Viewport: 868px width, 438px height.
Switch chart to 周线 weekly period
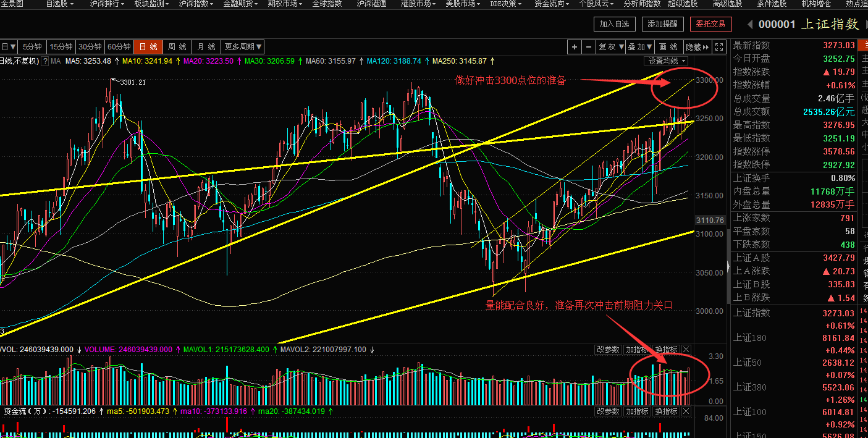[177, 47]
